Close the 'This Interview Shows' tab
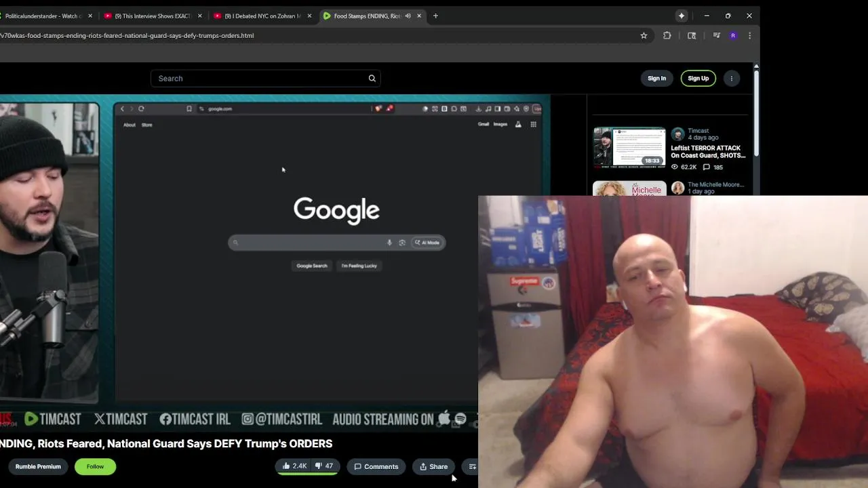Viewport: 868px width, 488px height. tap(199, 16)
